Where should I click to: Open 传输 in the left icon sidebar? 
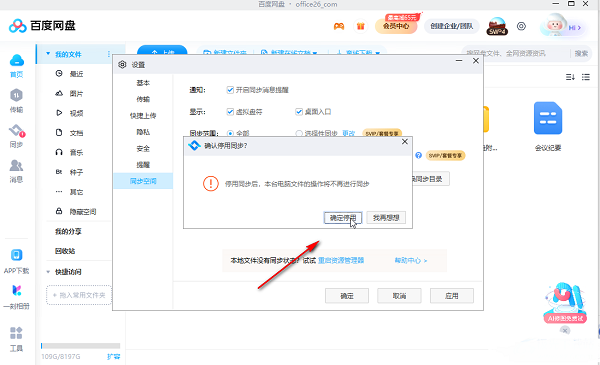pos(16,101)
